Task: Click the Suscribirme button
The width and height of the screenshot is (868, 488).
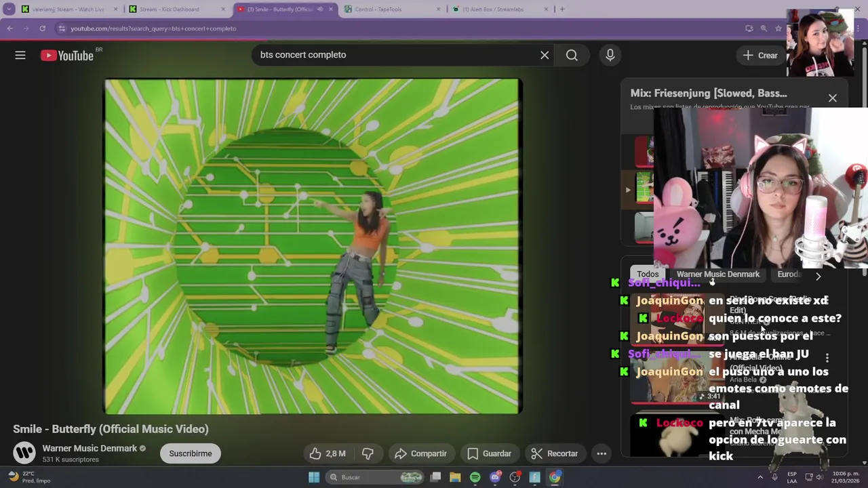Action: [191, 453]
